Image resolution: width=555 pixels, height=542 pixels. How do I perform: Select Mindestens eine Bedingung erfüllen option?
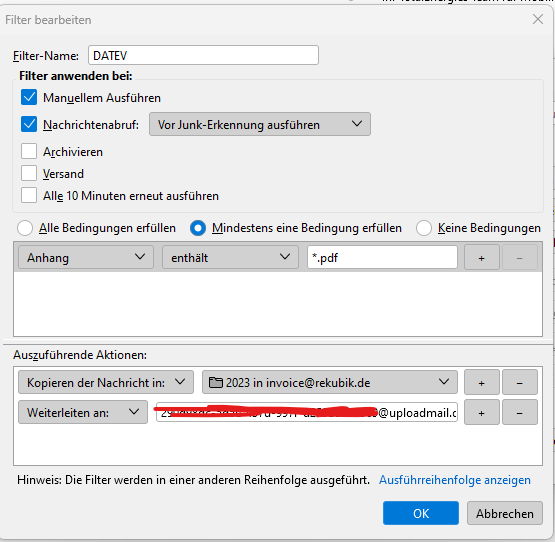pos(198,228)
